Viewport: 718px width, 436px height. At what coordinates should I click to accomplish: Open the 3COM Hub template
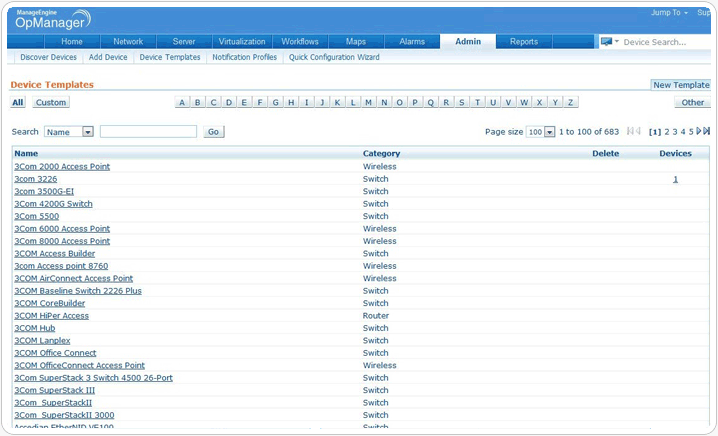pyautogui.click(x=34, y=328)
